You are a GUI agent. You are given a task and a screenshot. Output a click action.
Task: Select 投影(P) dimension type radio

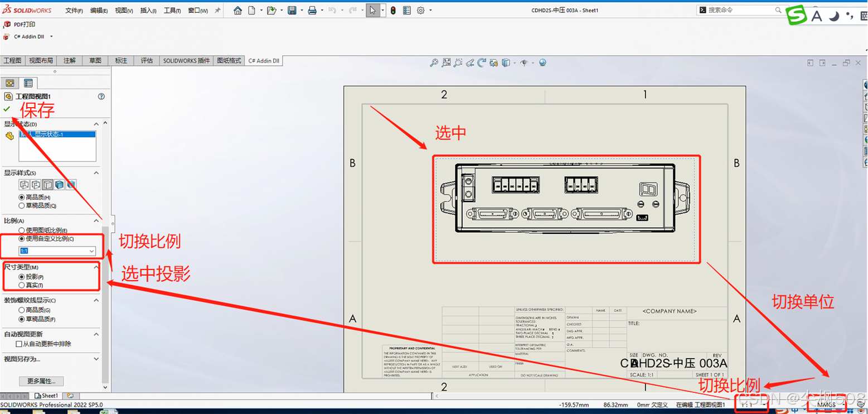pos(22,277)
